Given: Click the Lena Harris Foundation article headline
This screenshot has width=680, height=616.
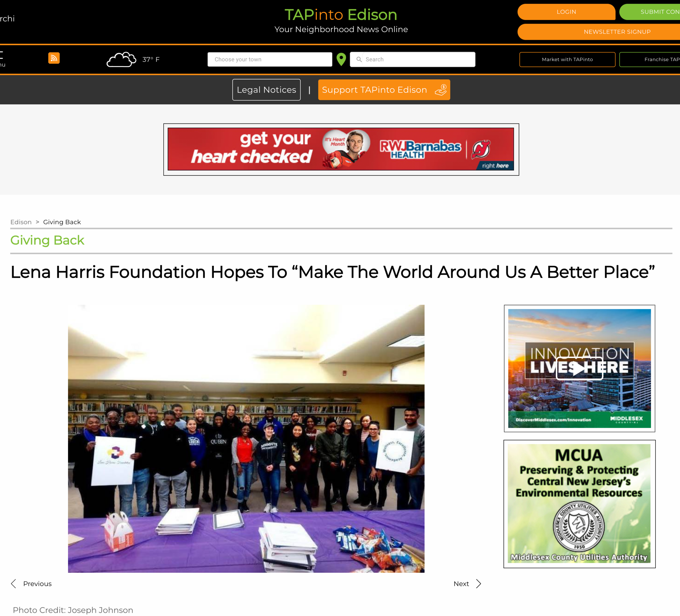Looking at the screenshot, I should (333, 272).
